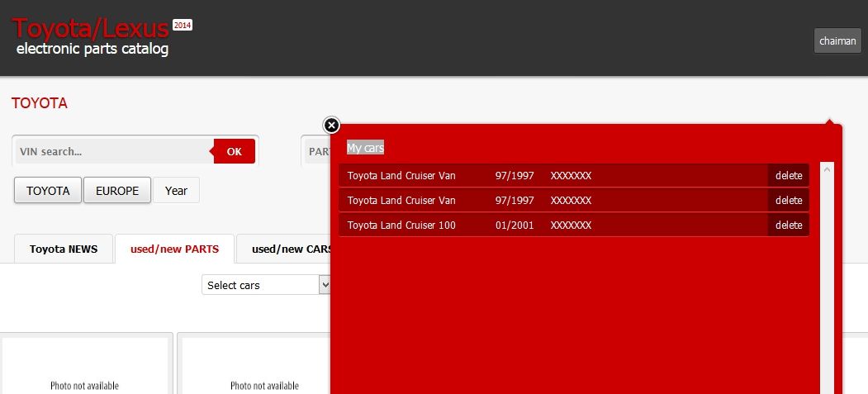The width and height of the screenshot is (868, 394).
Task: Focus the VIN search field
Action: 113,151
